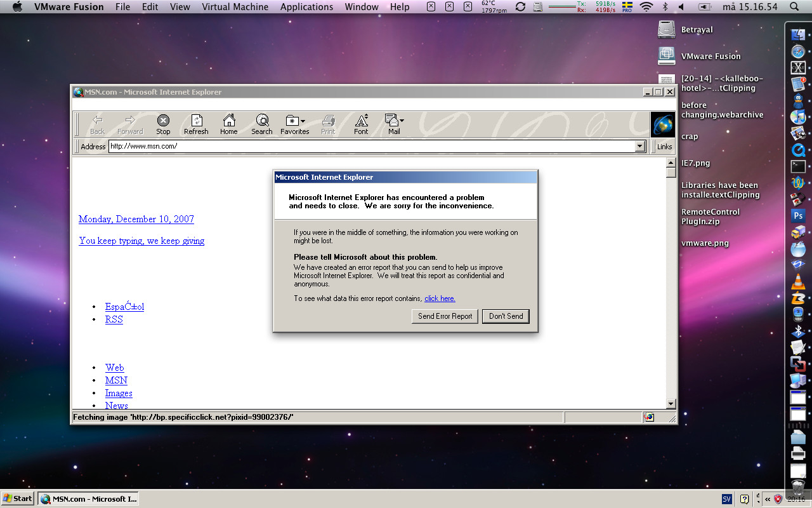812x508 pixels.
Task: Expand the Links toolbar
Action: pyautogui.click(x=664, y=147)
